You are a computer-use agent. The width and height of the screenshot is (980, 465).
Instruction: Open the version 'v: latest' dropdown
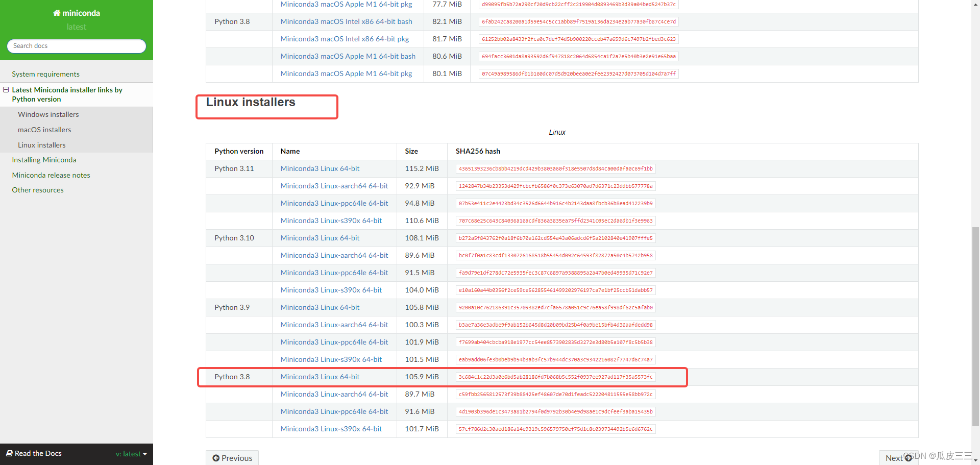click(x=131, y=454)
